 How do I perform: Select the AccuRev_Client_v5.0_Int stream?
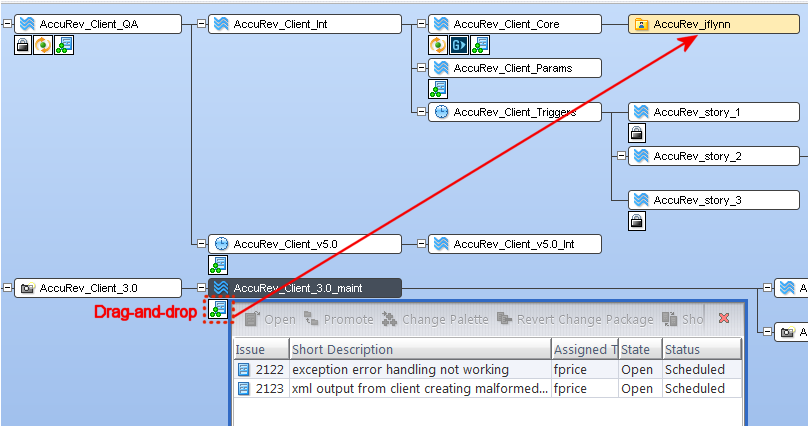pos(514,244)
